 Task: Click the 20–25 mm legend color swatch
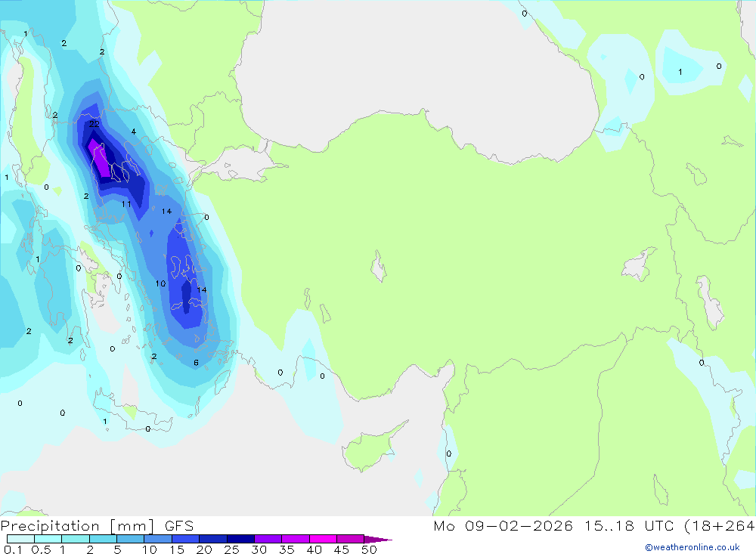tap(213, 539)
